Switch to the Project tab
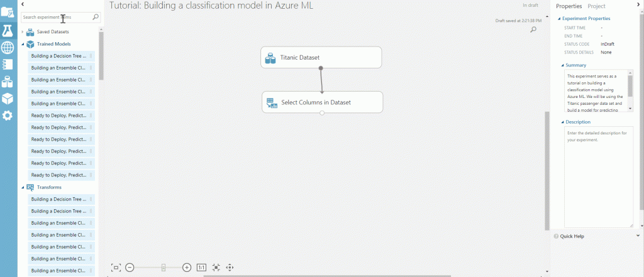Image resolution: width=644 pixels, height=277 pixels. click(596, 6)
